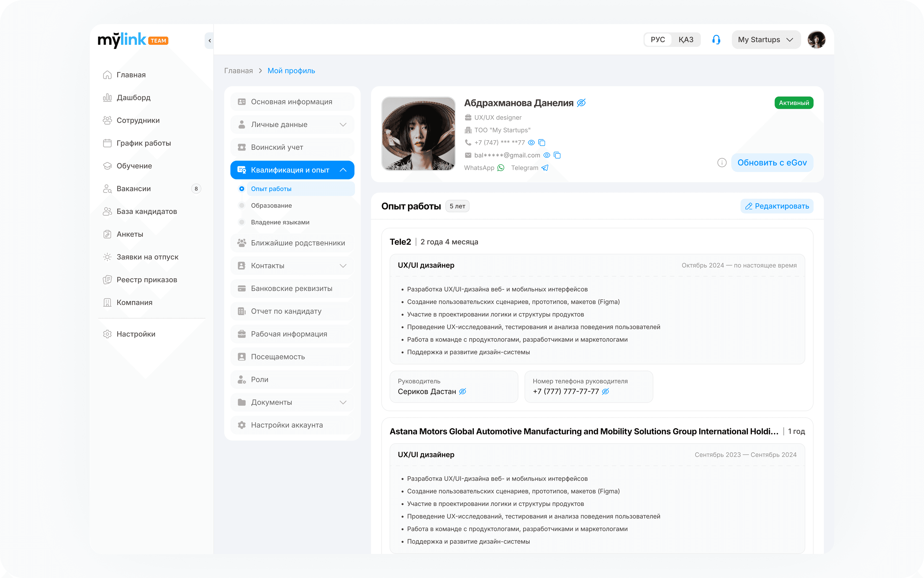Image resolution: width=924 pixels, height=578 pixels.
Task: Reveal the masked email address
Action: [547, 155]
